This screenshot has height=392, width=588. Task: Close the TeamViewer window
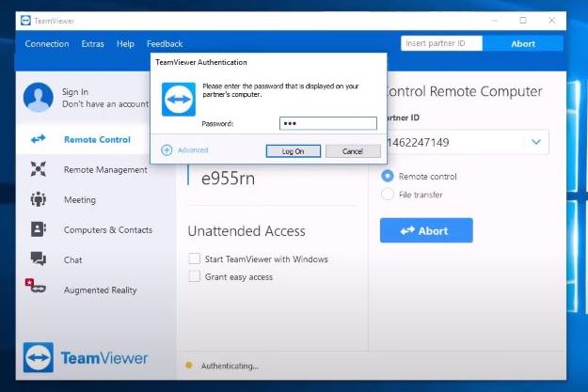551,21
